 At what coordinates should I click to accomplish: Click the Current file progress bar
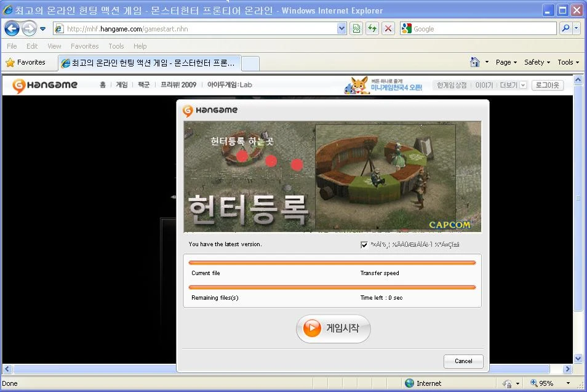(x=332, y=263)
